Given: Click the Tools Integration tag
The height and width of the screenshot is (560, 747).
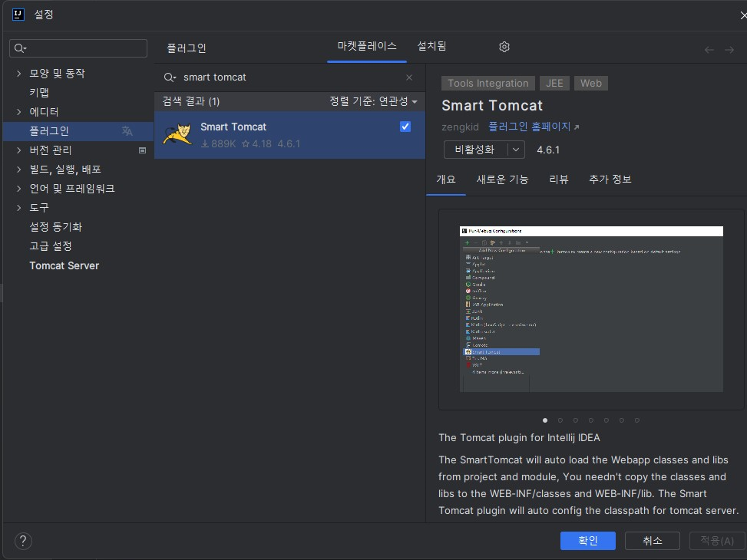Looking at the screenshot, I should [488, 84].
